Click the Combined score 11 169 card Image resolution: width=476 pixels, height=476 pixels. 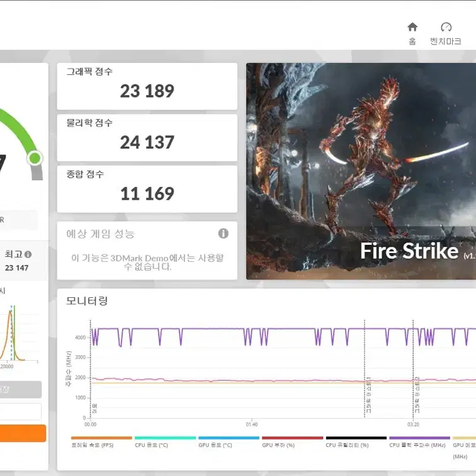point(147,189)
